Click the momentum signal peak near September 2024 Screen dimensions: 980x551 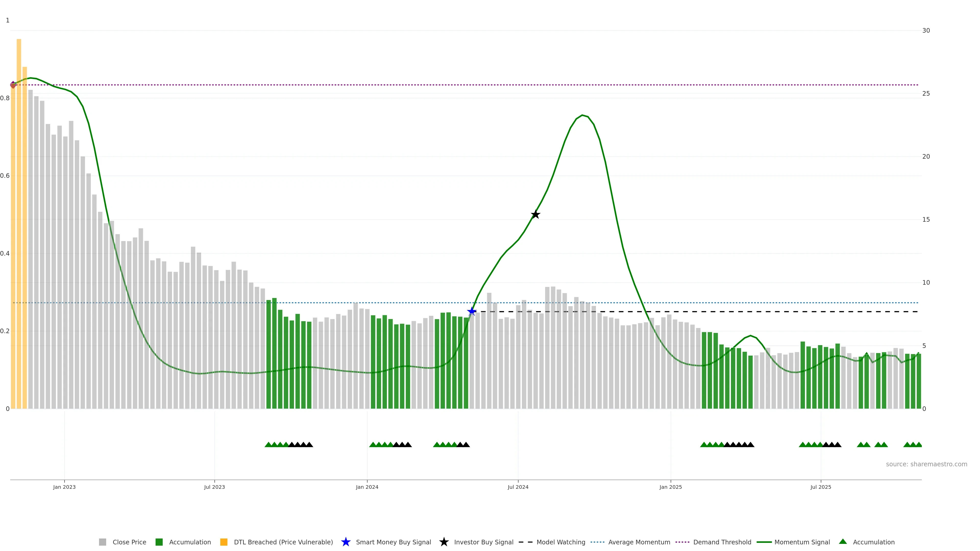582,115
